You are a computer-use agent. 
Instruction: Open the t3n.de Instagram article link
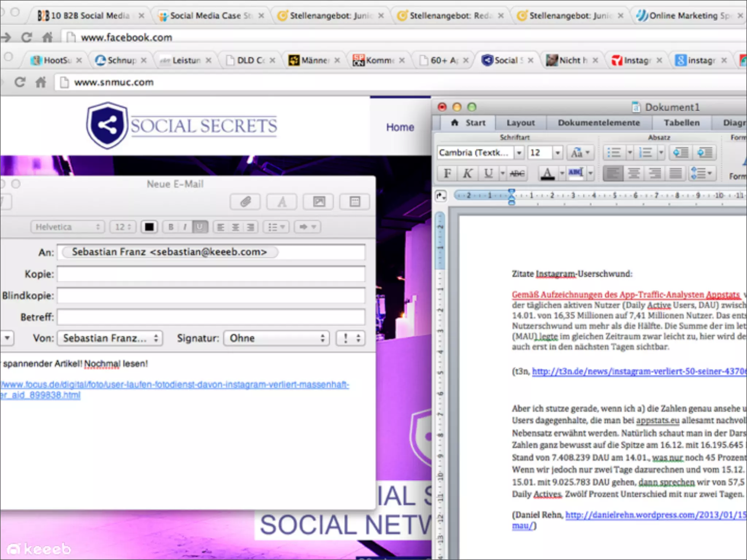pyautogui.click(x=638, y=372)
